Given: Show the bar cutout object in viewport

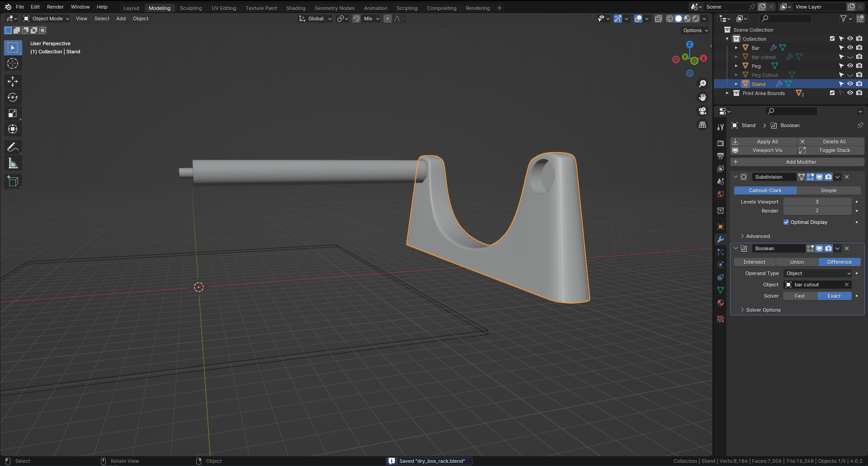Looking at the screenshot, I should click(850, 57).
